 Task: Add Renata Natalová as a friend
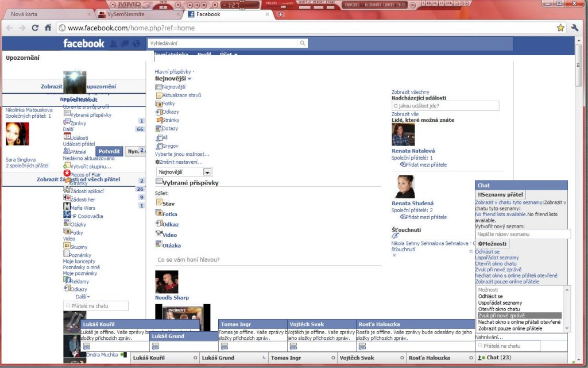point(424,164)
